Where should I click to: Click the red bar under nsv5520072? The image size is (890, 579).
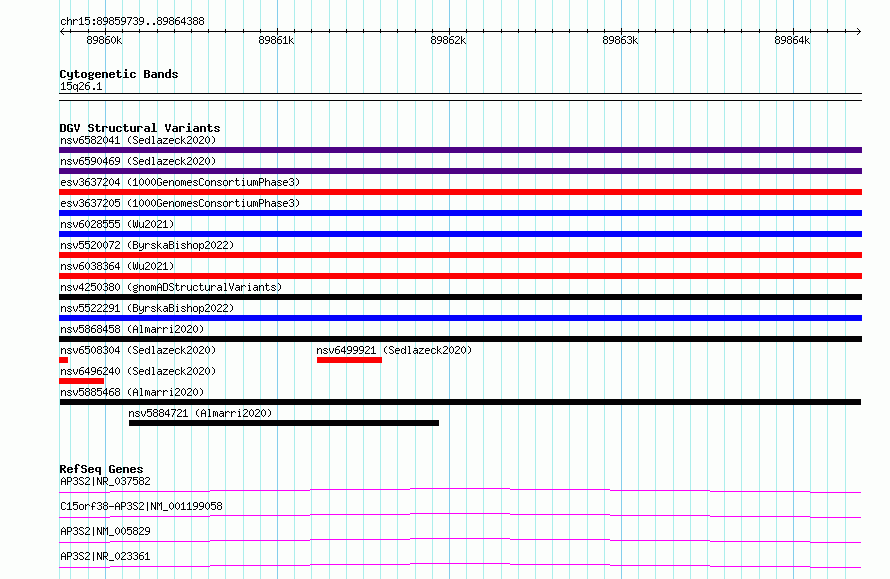click(x=460, y=255)
